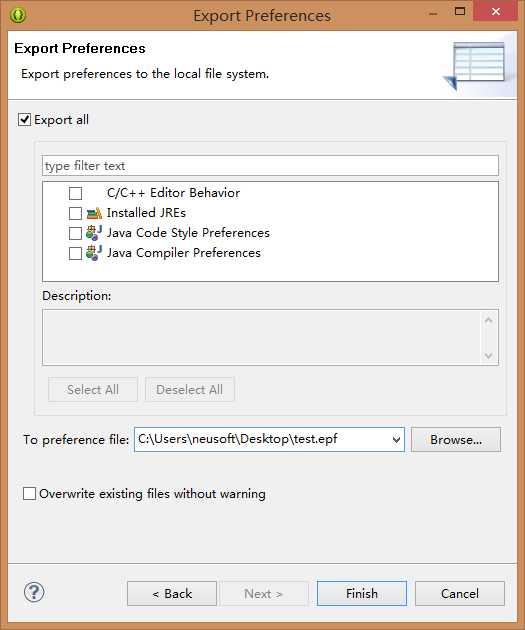The height and width of the screenshot is (630, 525).
Task: Open help with the question mark icon
Action: 34,592
